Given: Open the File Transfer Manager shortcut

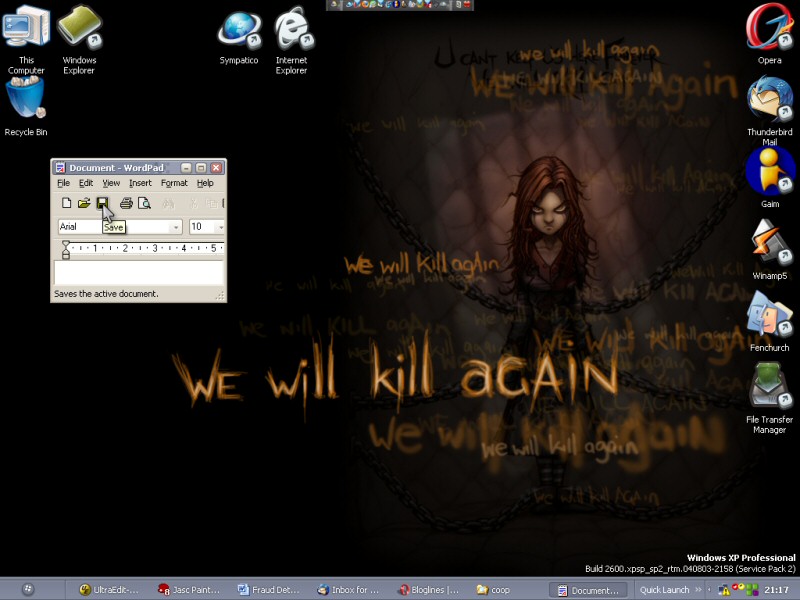Looking at the screenshot, I should 769,387.
